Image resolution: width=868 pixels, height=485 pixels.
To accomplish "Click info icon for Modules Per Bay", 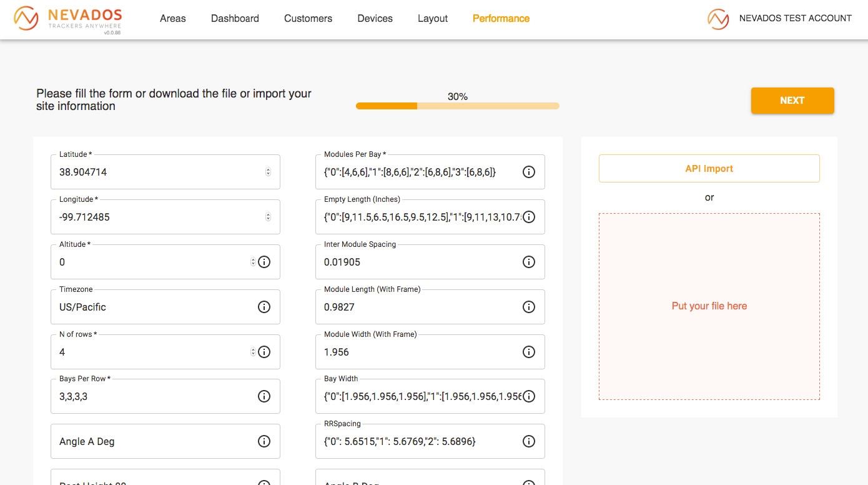I will tap(529, 172).
